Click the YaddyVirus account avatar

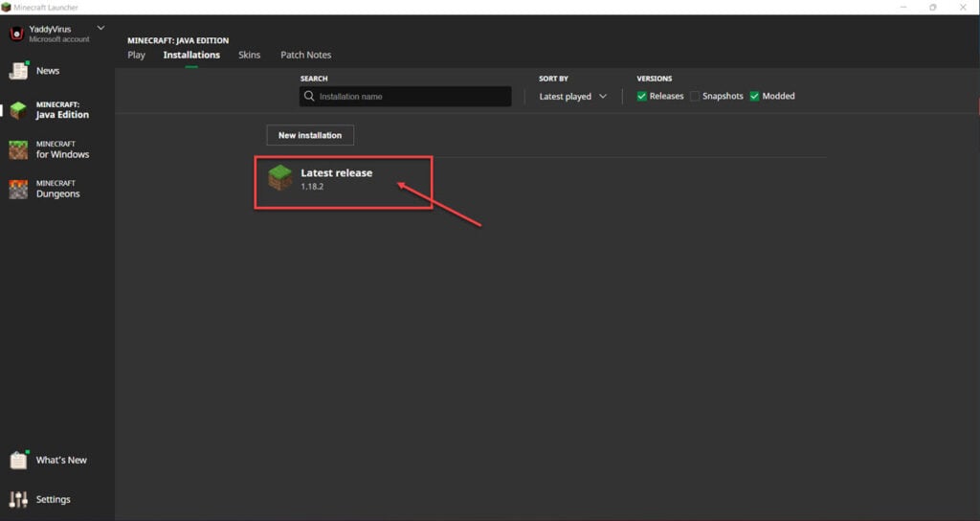tap(17, 34)
